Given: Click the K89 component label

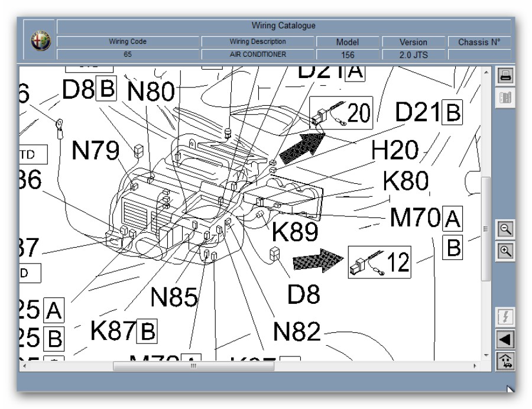Looking at the screenshot, I should point(295,233).
